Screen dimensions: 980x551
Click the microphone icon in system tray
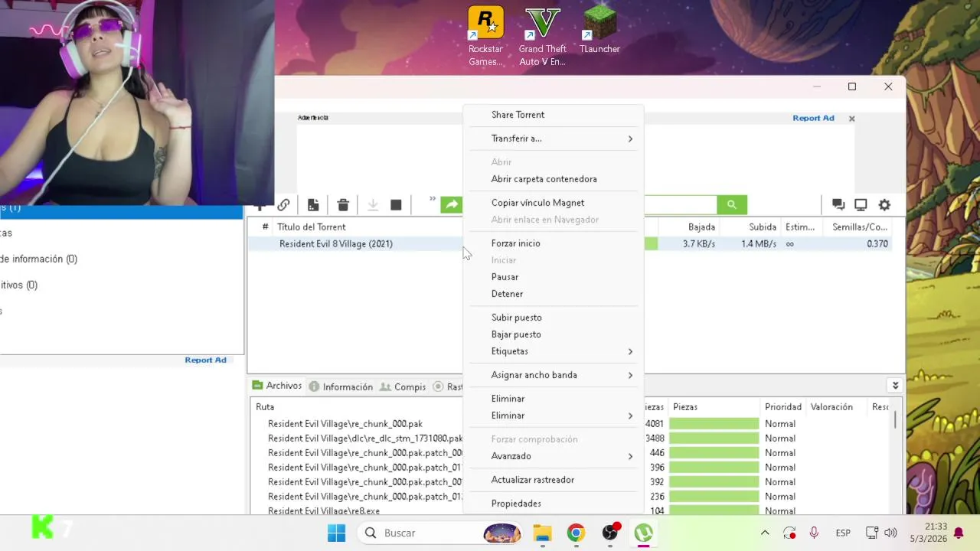coord(814,533)
